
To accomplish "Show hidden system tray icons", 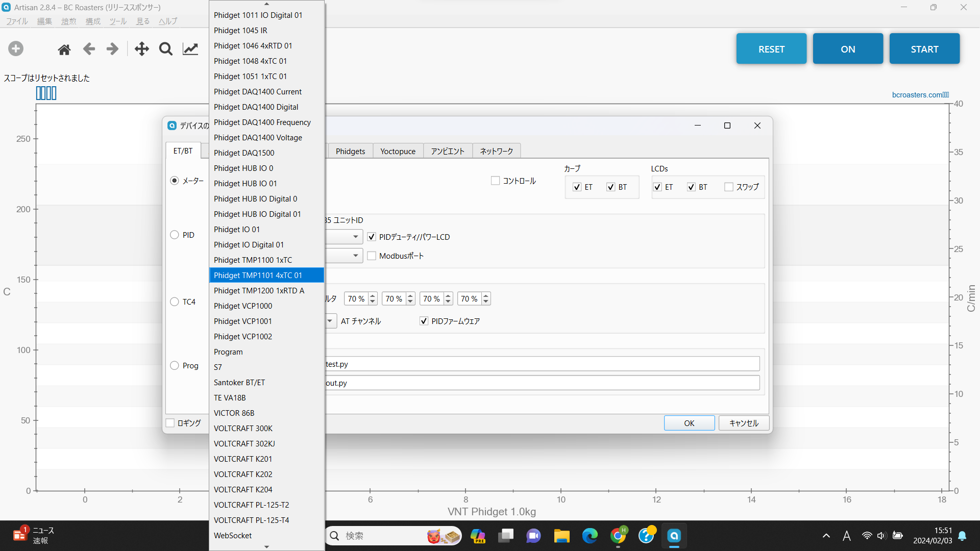I will 826,536.
